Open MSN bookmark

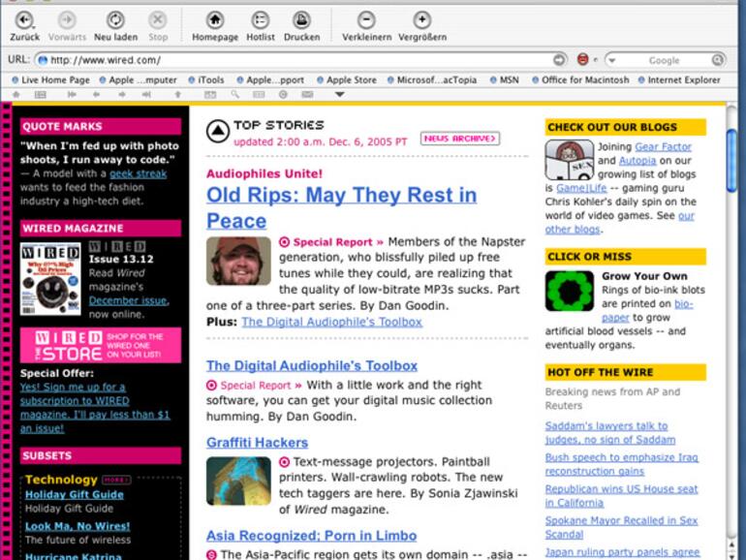pos(505,80)
